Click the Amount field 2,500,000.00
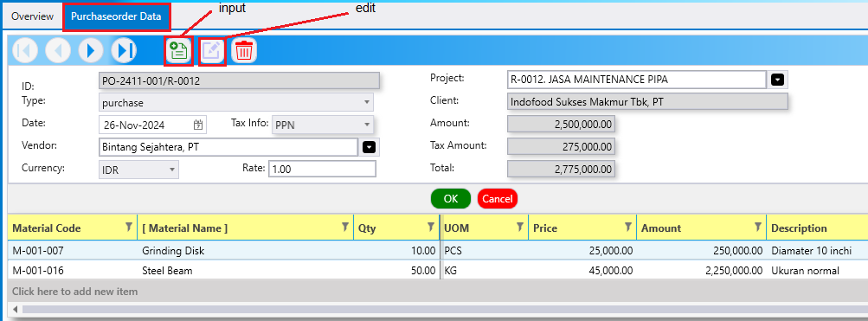The width and height of the screenshot is (868, 321). point(561,124)
